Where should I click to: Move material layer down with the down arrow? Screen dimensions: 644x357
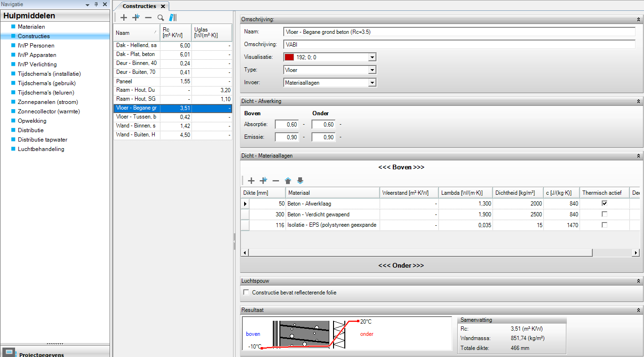click(300, 181)
